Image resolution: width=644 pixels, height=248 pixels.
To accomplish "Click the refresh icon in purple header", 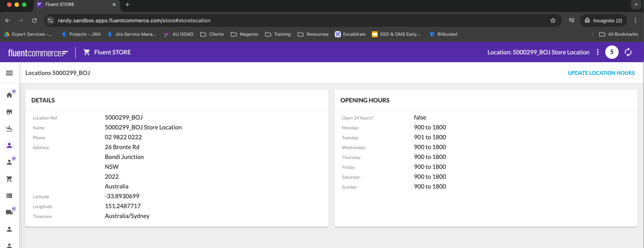I will (x=628, y=53).
